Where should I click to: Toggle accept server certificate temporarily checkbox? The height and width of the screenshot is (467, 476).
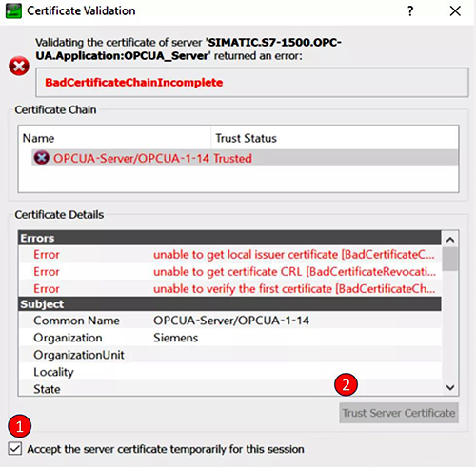15,449
